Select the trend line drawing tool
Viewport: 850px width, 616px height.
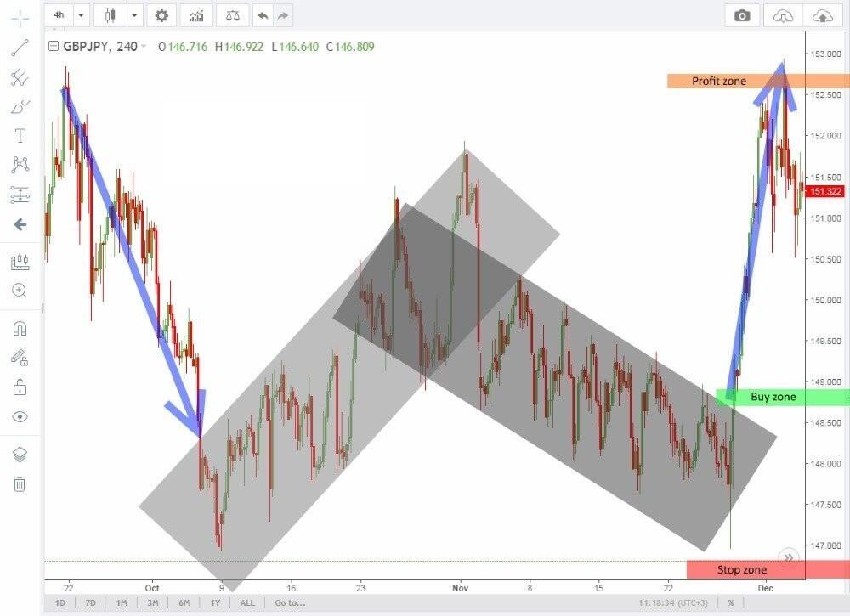(x=20, y=48)
